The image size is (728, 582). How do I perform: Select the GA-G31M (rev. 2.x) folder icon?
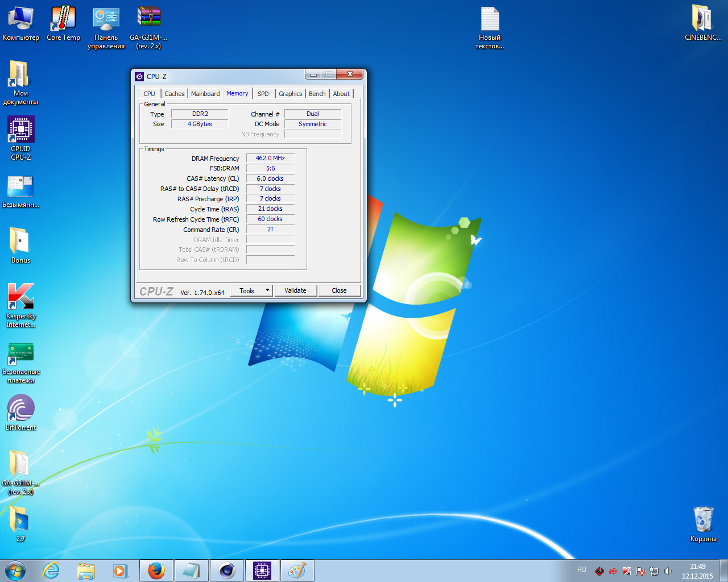20,472
